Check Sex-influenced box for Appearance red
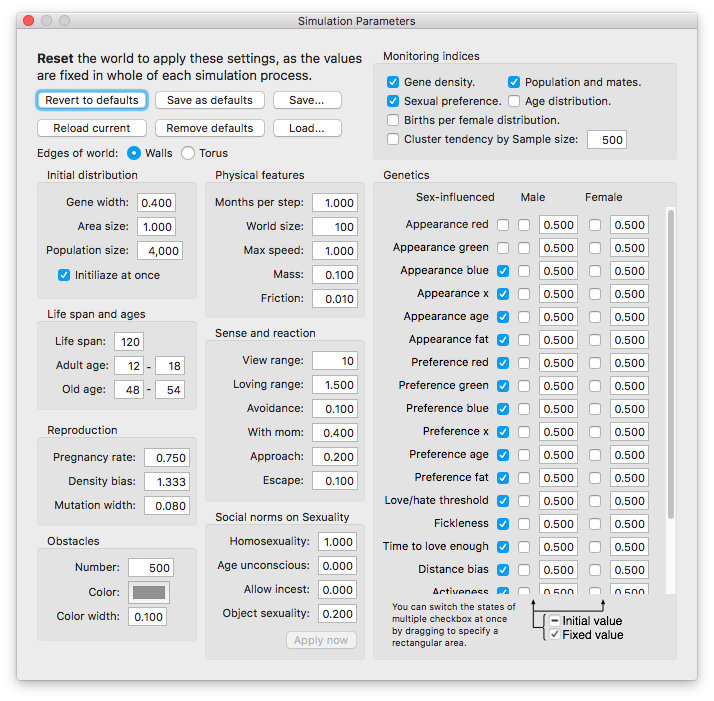 click(x=503, y=225)
